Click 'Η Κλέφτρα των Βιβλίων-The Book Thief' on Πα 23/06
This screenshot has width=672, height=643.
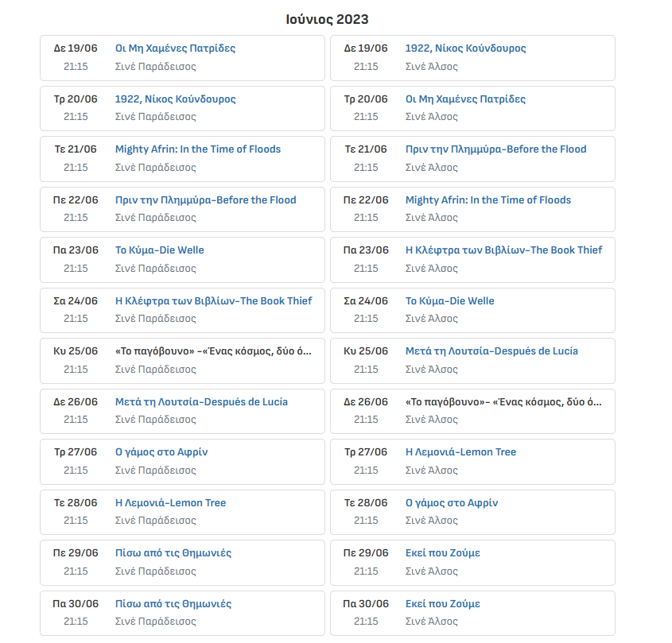503,250
